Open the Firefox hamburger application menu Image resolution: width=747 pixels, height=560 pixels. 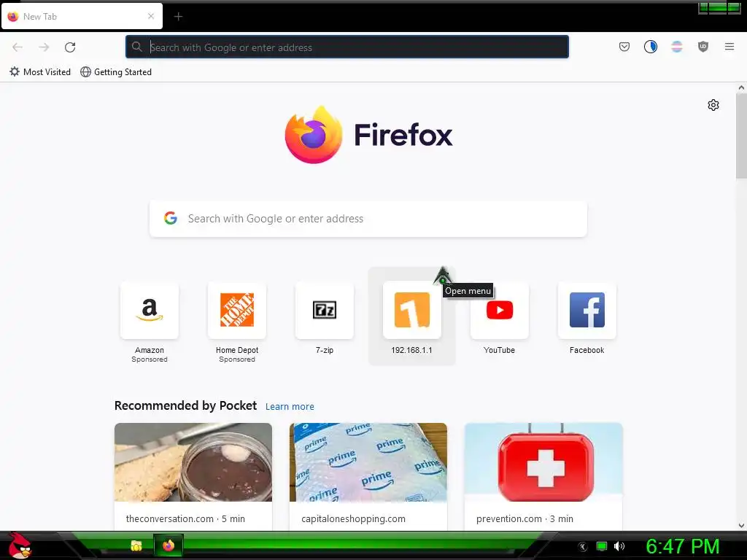click(729, 47)
